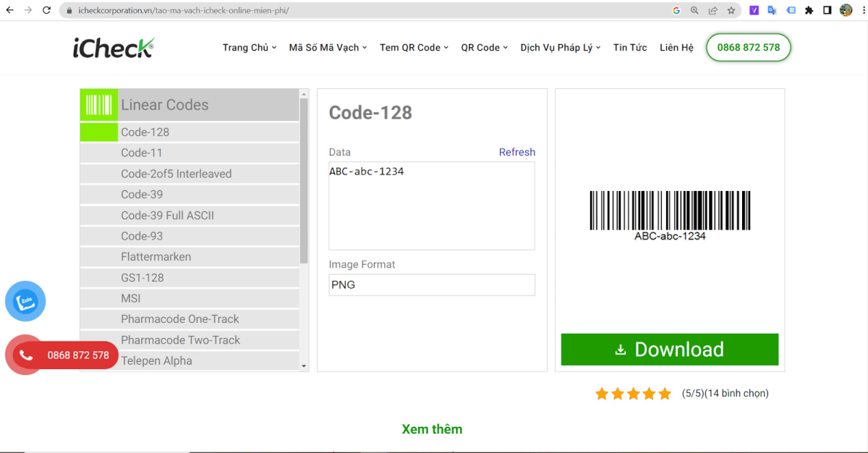Open the browser Extensions puzzle icon
Viewport: 868px width, 453px height.
[x=809, y=11]
